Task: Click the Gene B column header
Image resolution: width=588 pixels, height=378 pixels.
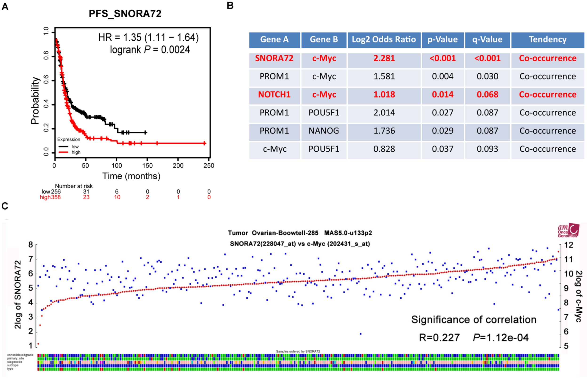Action: (324, 39)
